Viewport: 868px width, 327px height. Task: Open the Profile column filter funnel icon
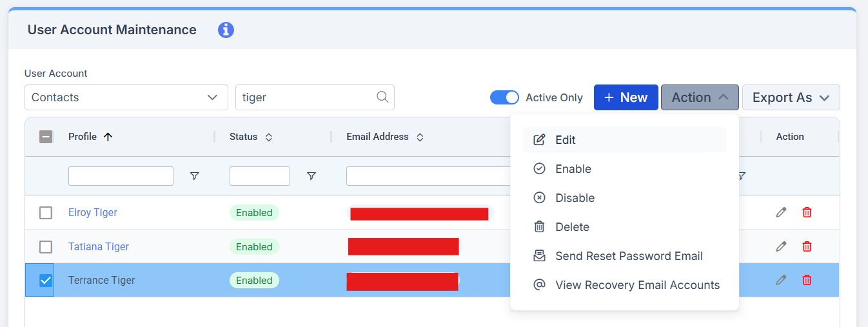click(x=194, y=176)
